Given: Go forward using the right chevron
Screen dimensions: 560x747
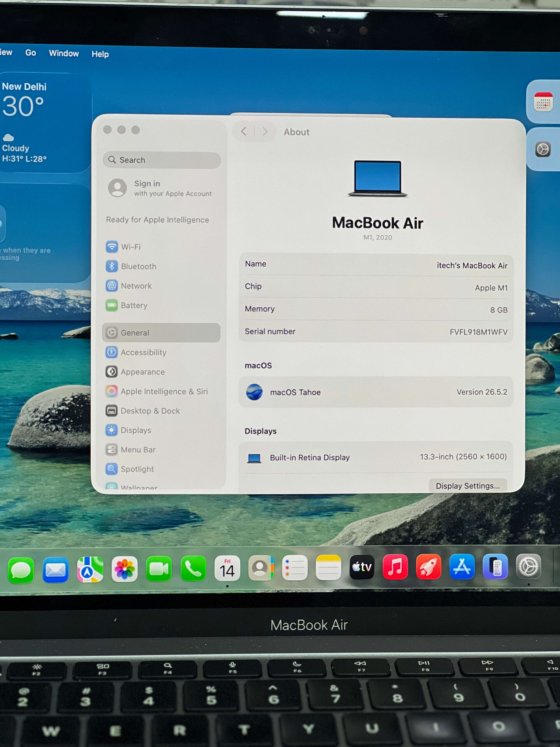Looking at the screenshot, I should coord(265,131).
